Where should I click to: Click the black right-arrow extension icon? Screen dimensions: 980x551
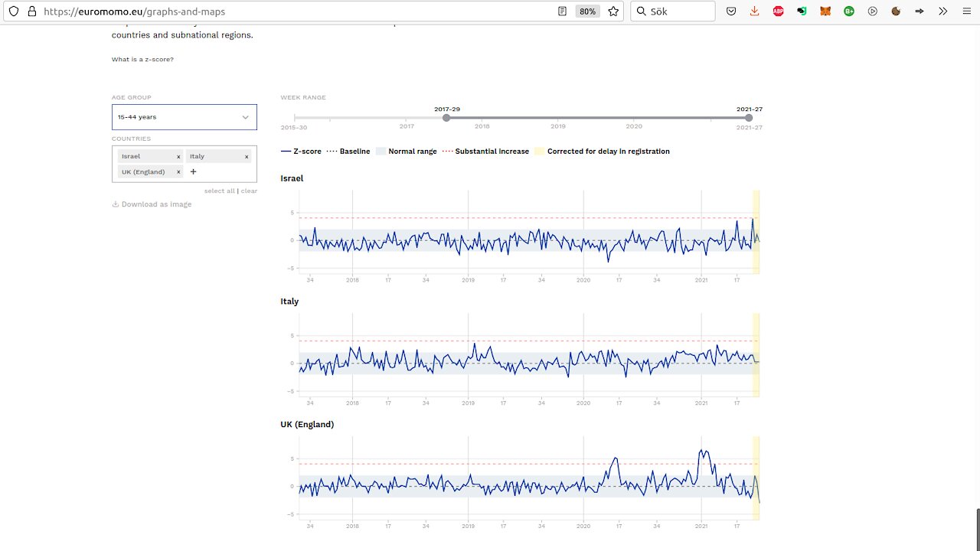pyautogui.click(x=920, y=11)
